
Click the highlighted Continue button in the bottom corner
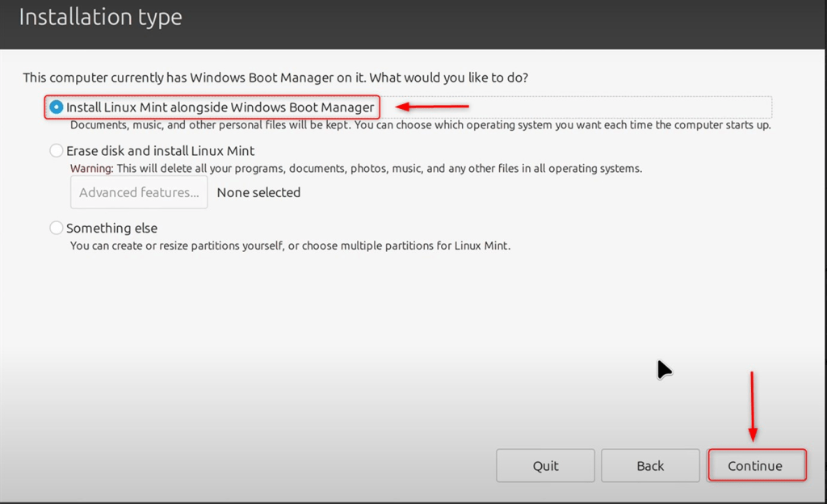coord(756,465)
